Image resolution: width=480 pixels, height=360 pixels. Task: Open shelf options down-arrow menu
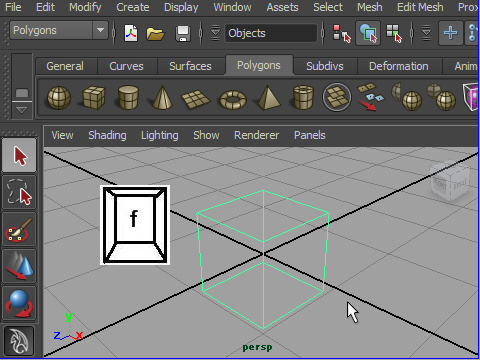point(22,110)
